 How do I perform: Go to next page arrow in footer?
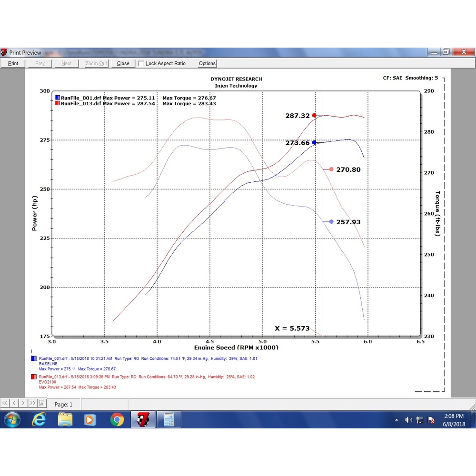[23, 403]
